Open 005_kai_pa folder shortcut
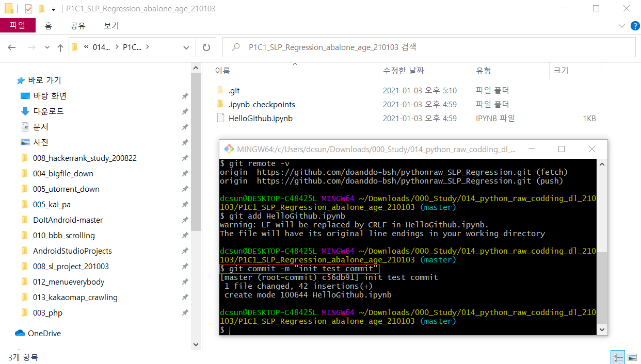 click(x=52, y=204)
